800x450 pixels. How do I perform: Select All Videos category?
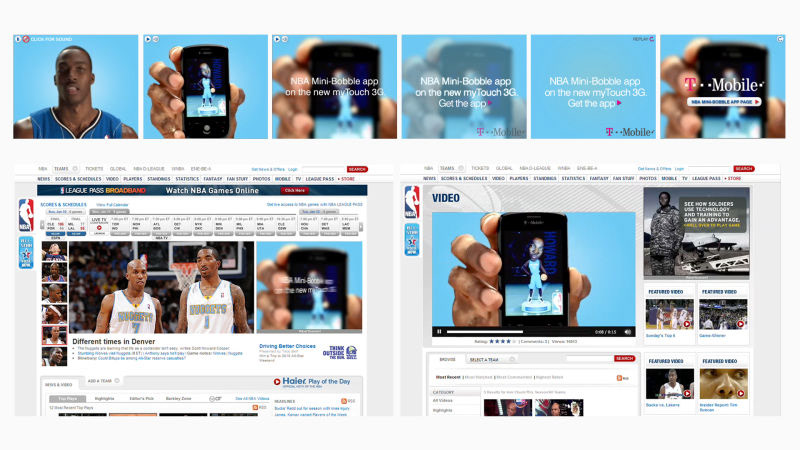point(443,401)
